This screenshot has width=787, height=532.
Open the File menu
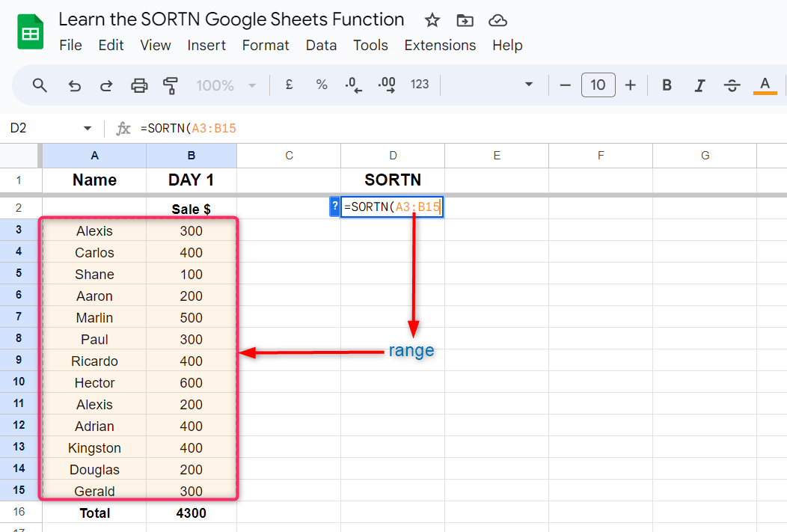(x=70, y=45)
